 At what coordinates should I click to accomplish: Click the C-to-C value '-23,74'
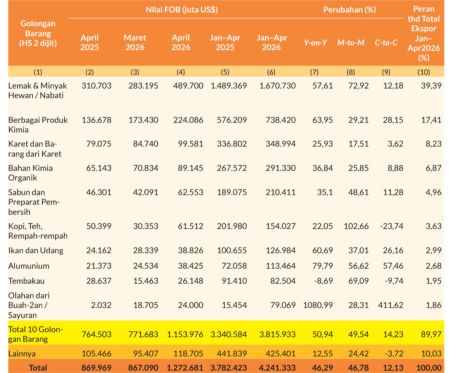coord(391,226)
